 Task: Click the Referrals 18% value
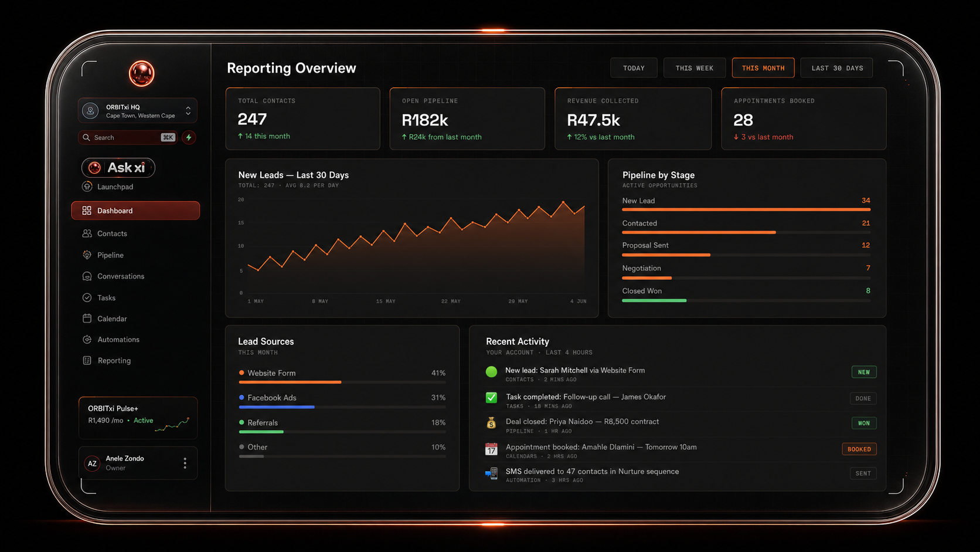pyautogui.click(x=438, y=422)
